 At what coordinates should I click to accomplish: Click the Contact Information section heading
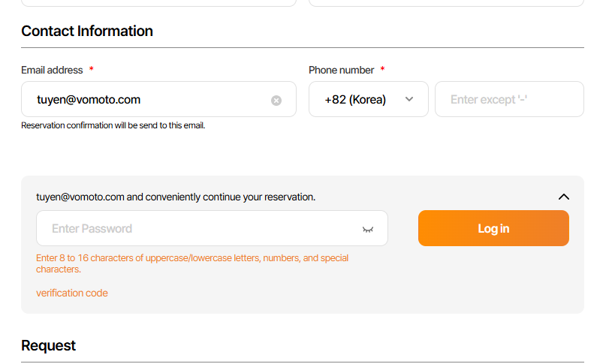point(87,31)
